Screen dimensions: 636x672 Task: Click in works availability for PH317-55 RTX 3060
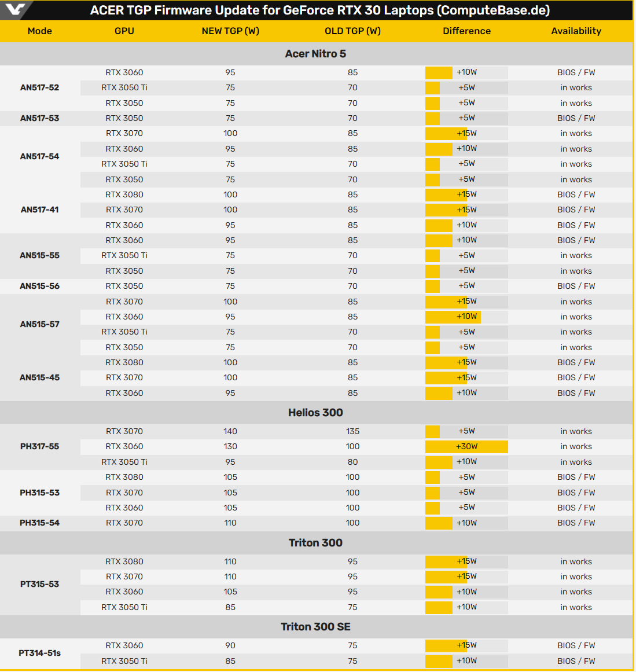point(576,447)
